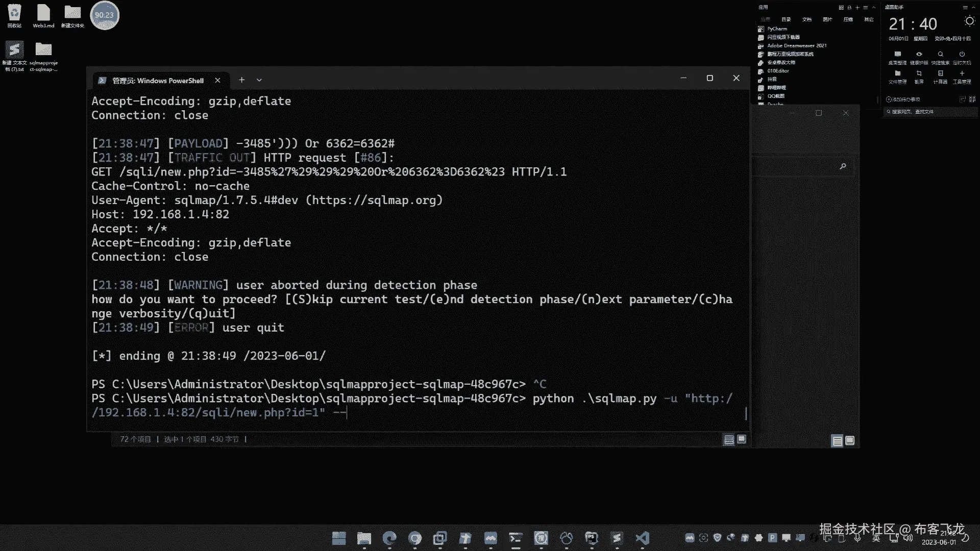The height and width of the screenshot is (551, 980).
Task: Close the Windows PowerShell tab
Action: pyautogui.click(x=217, y=81)
